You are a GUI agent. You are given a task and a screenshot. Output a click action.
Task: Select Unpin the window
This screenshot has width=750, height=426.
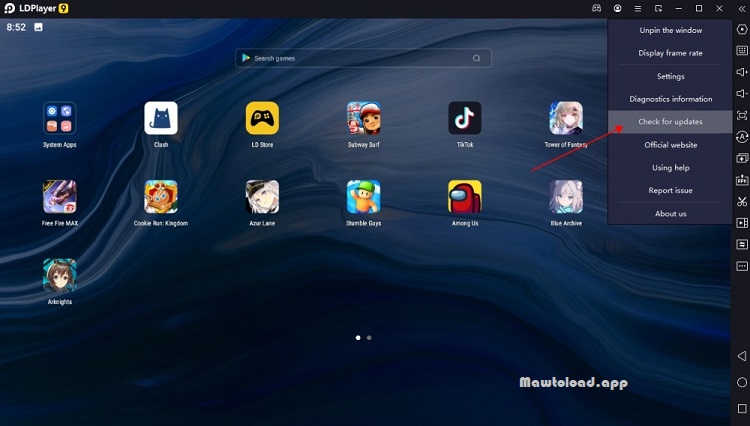pyautogui.click(x=670, y=30)
